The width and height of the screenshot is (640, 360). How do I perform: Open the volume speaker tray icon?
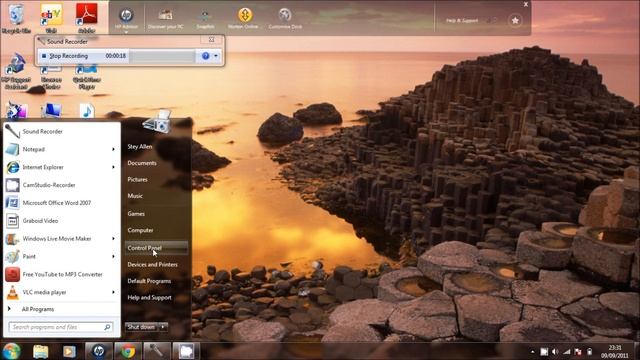[555, 351]
